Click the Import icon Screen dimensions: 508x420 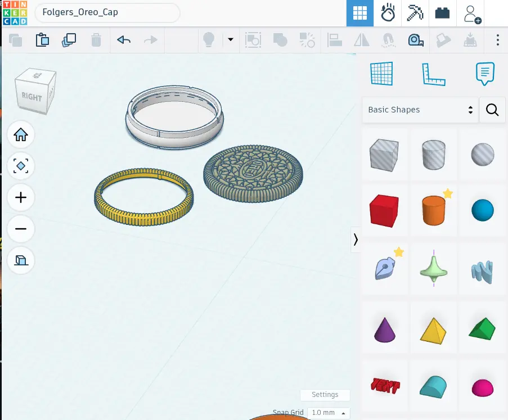click(x=443, y=40)
